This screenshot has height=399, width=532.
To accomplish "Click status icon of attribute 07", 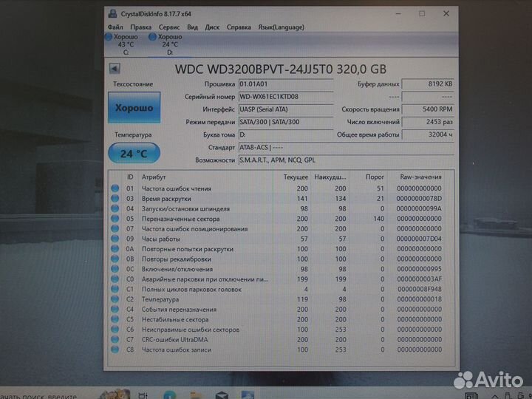I will [x=115, y=228].
